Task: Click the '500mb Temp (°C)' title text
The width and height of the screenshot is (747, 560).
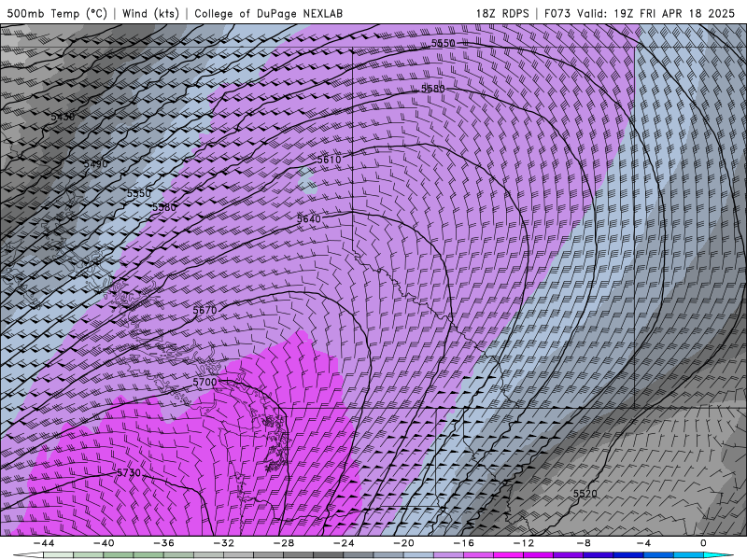Action: click(57, 13)
